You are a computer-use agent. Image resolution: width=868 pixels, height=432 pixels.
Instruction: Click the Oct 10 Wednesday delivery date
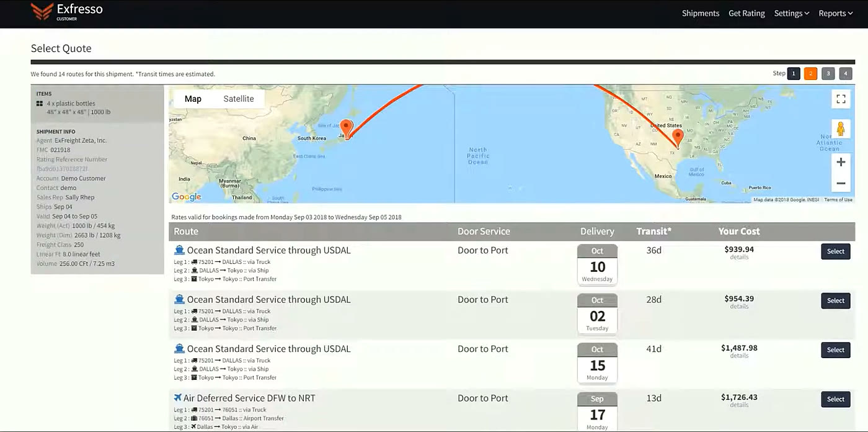point(597,264)
